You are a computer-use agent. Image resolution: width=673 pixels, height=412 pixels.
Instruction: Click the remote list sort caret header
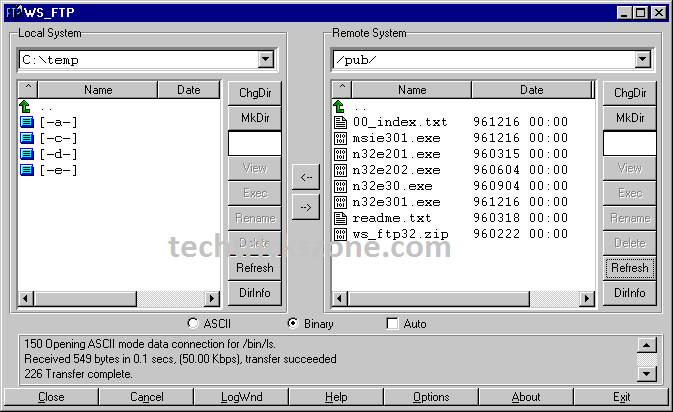(341, 90)
